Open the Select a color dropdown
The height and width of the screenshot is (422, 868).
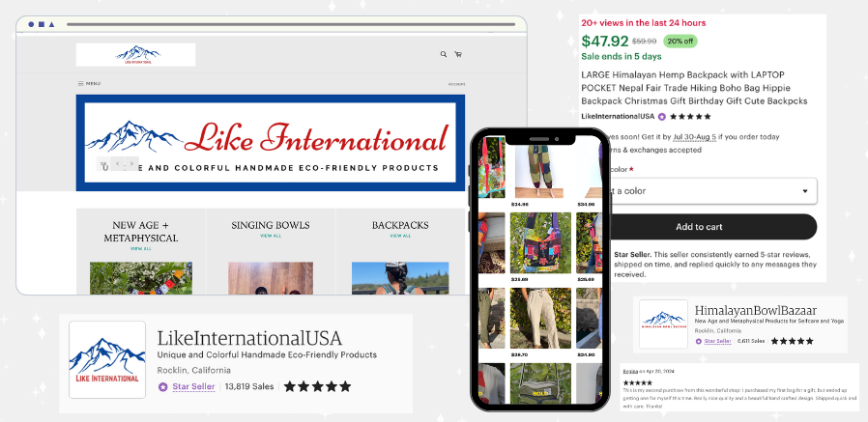pyautogui.click(x=713, y=191)
